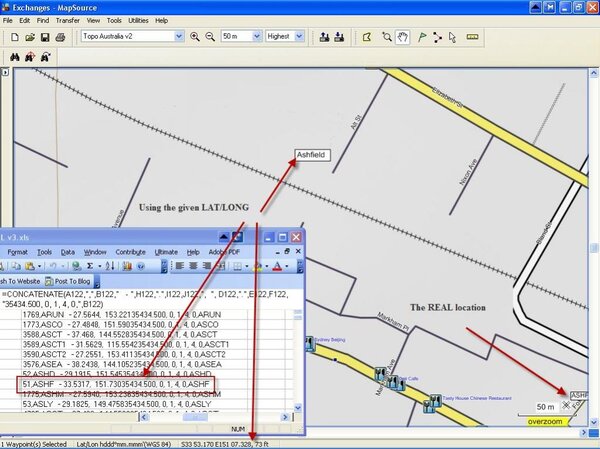
Task: Open the Transfer menu
Action: coord(68,20)
